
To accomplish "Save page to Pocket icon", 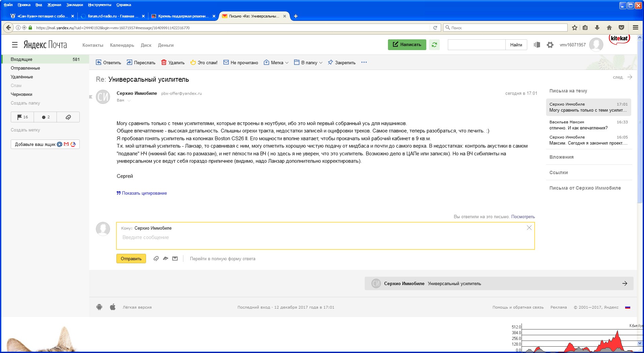I will (x=621, y=28).
